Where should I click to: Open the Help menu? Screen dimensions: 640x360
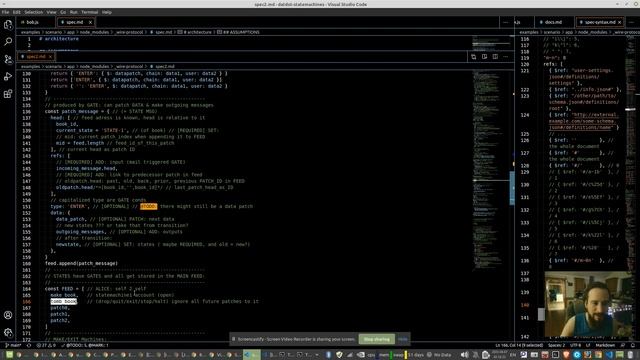(x=107, y=12)
